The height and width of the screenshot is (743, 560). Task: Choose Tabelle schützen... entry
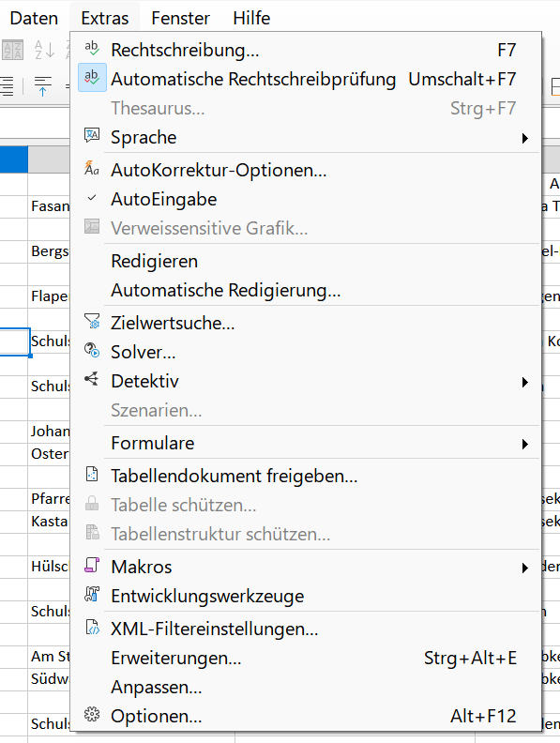point(306,505)
